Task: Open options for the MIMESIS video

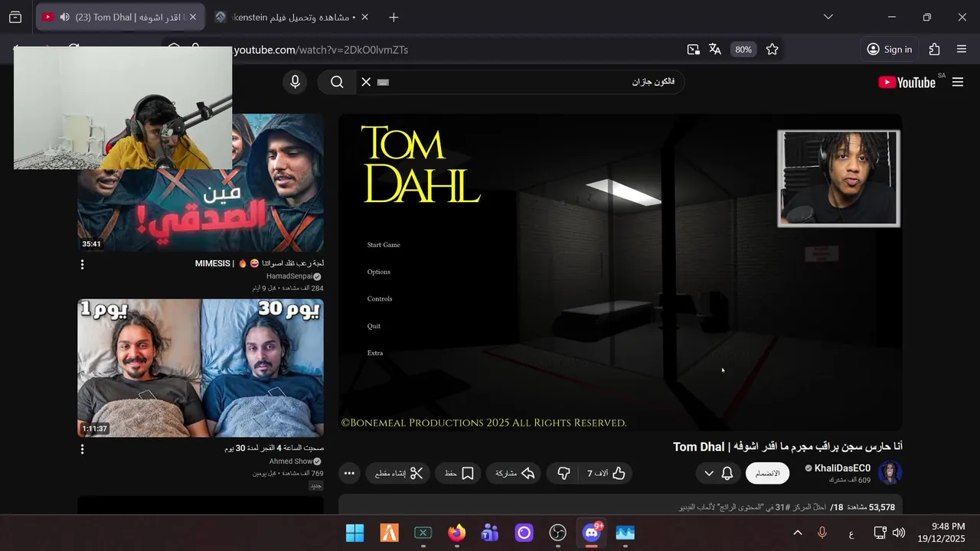Action: 82,264
